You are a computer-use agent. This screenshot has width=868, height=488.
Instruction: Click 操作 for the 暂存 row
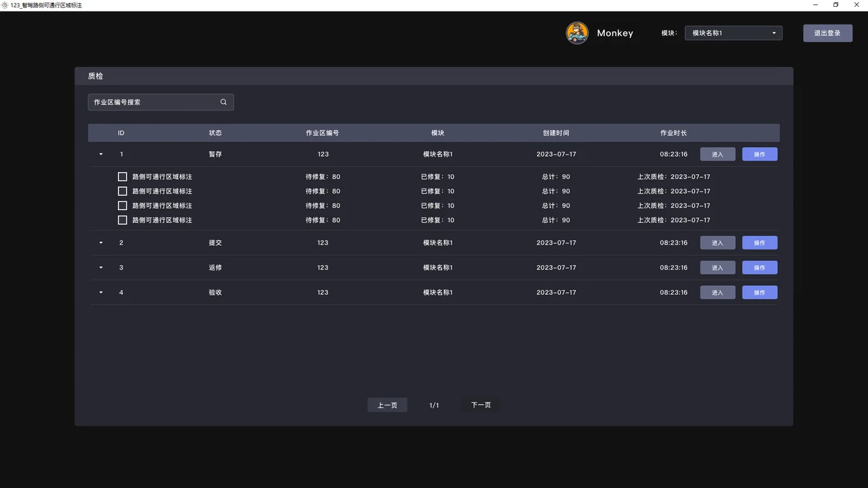point(759,155)
